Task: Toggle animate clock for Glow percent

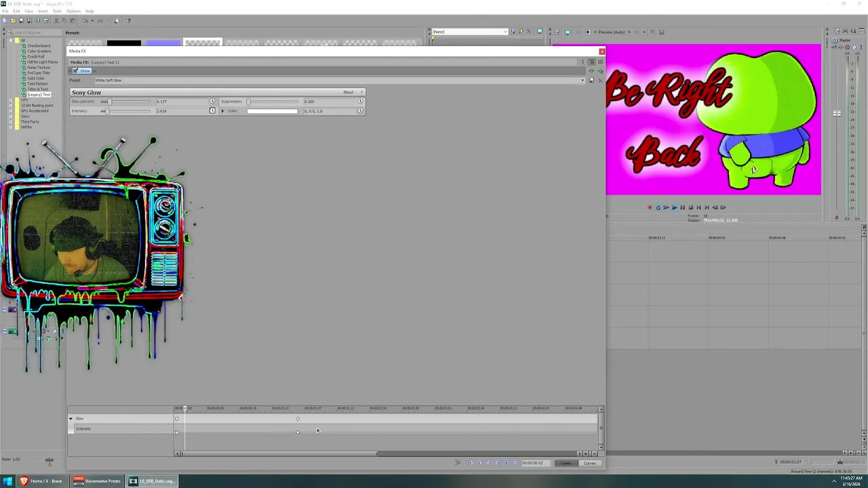Action: coord(212,102)
